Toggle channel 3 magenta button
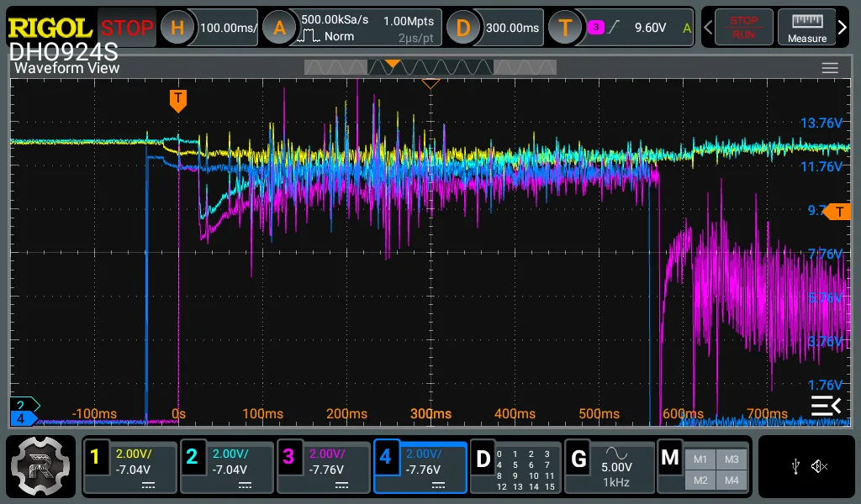Screen dimensions: 861x504 [x=324, y=467]
